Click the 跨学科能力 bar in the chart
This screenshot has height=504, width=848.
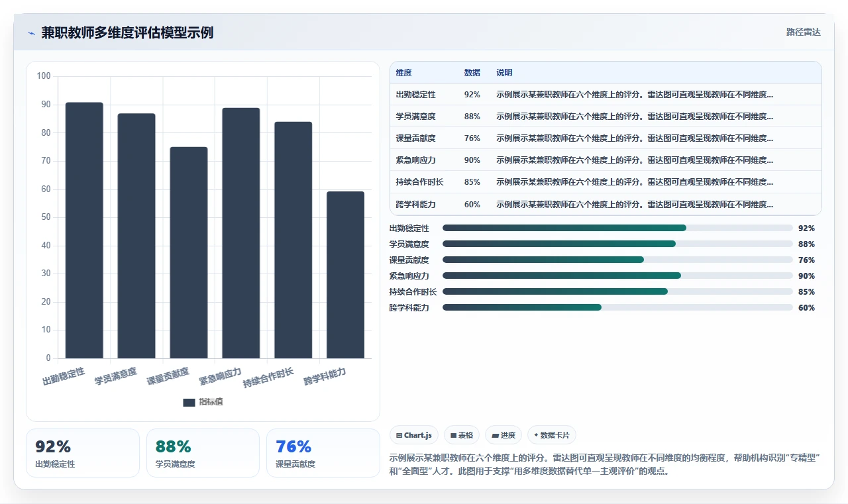coord(346,275)
